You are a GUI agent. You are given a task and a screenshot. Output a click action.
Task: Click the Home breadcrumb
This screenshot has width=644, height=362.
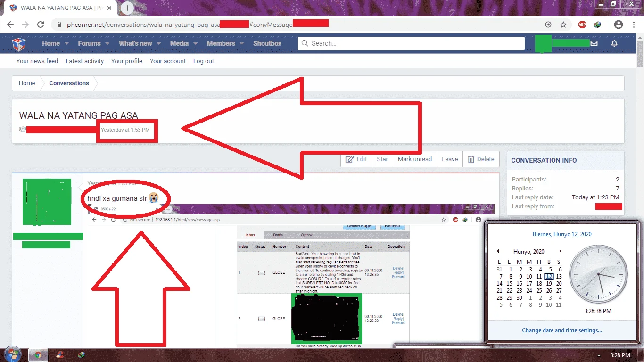click(27, 83)
